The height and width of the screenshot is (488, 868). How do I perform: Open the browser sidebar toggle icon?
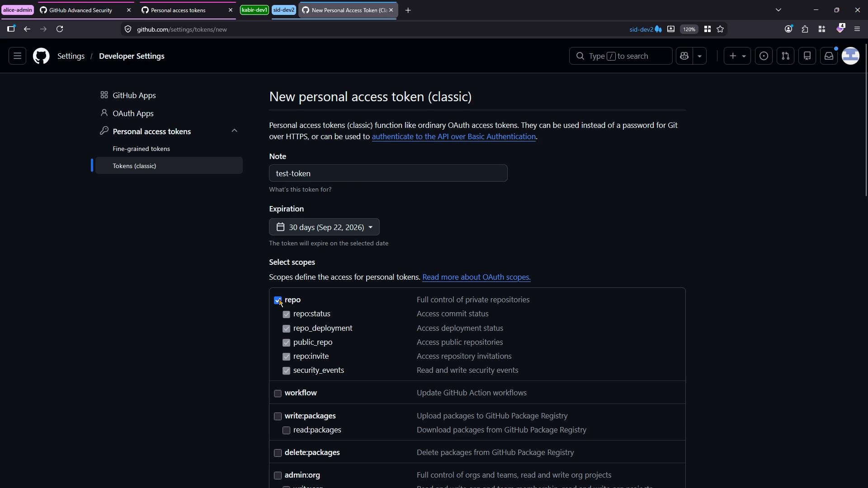coord(11,29)
